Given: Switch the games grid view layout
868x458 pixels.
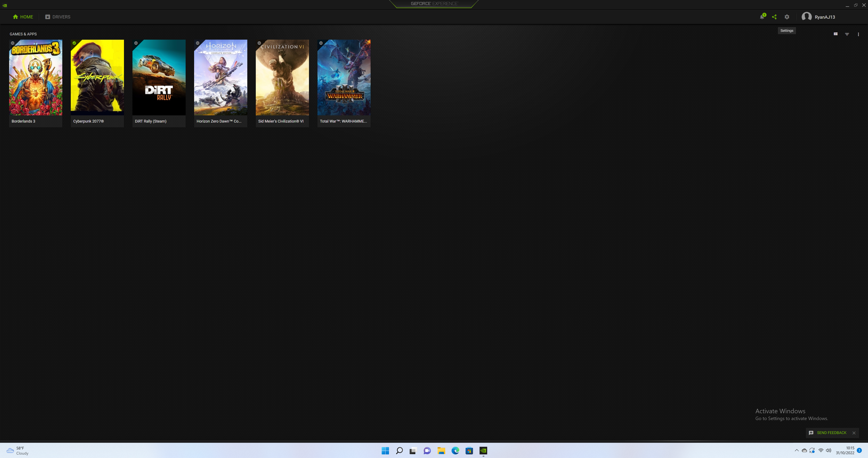Looking at the screenshot, I should click(836, 34).
